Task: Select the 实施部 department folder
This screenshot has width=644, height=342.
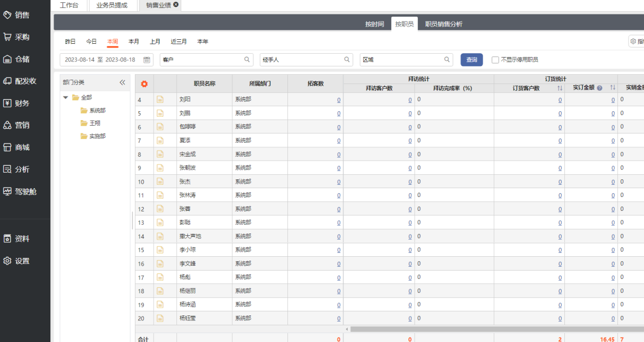Action: [97, 136]
